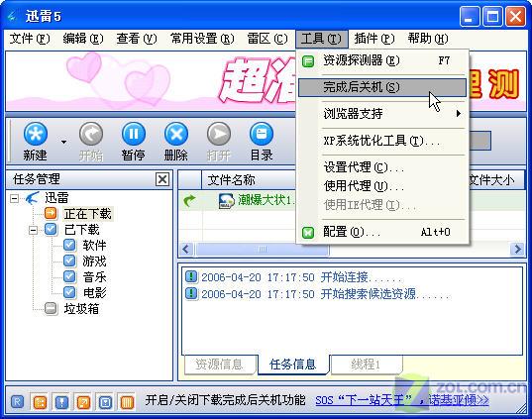Collapse the 已下载 tree node
The image size is (532, 419).
(x=33, y=231)
